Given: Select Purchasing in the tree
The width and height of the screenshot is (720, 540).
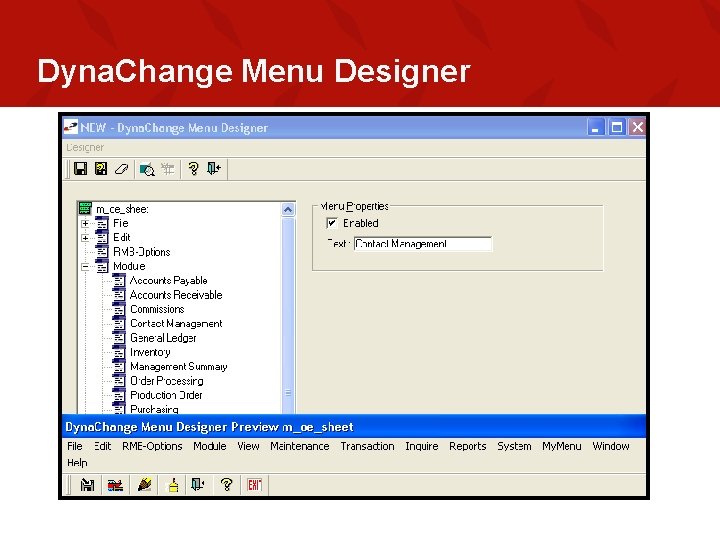Looking at the screenshot, I should pyautogui.click(x=154, y=409).
